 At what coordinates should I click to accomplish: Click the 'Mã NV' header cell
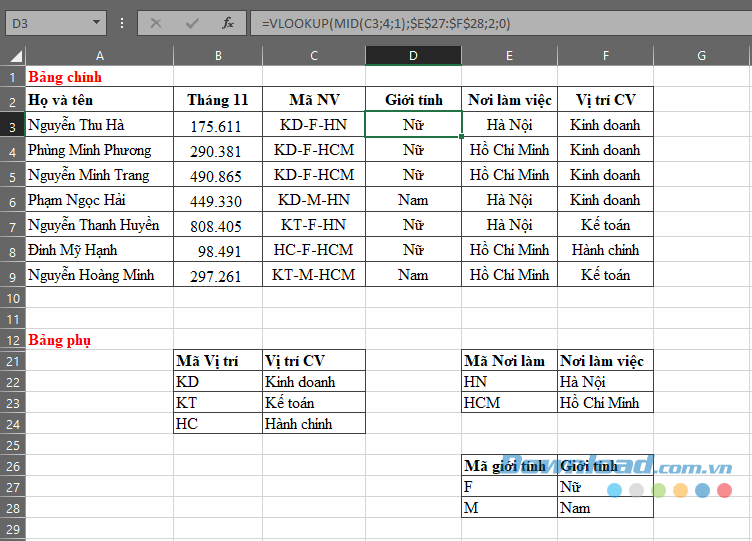pyautogui.click(x=314, y=100)
